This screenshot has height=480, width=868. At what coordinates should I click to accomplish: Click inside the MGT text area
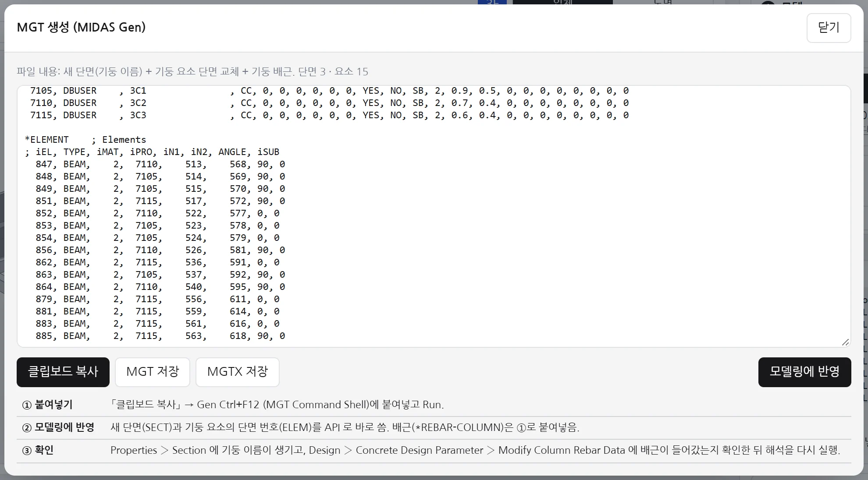tap(434, 216)
